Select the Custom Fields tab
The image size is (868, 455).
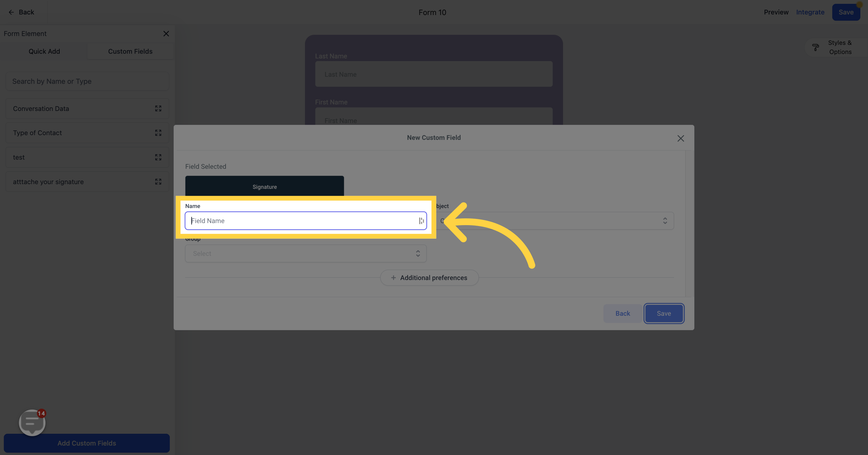coord(130,51)
